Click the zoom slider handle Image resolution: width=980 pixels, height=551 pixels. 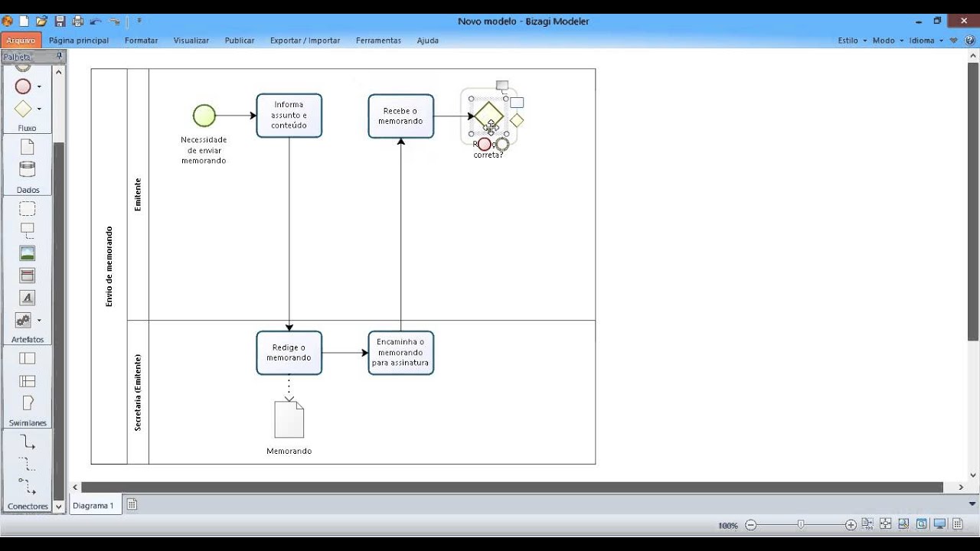(x=801, y=525)
